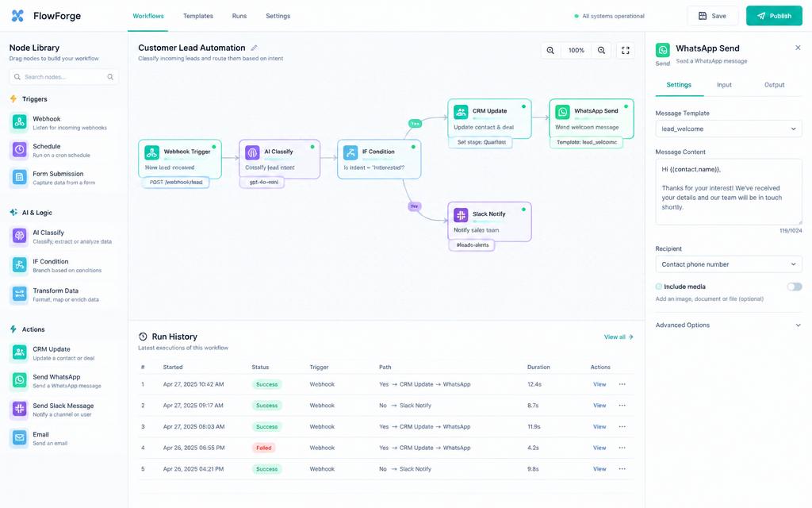Select the Schedule clock icon in Node Library
Screen dimensions: 812x508
pyautogui.click(x=20, y=150)
